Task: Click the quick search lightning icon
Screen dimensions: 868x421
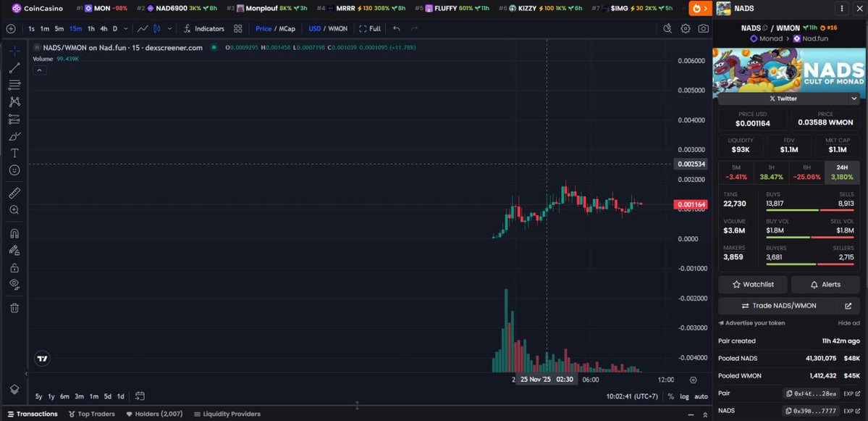Action: pyautogui.click(x=667, y=29)
